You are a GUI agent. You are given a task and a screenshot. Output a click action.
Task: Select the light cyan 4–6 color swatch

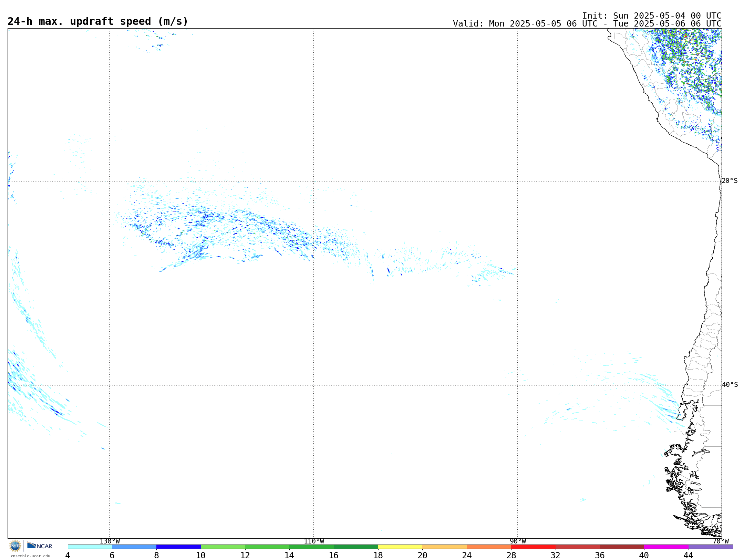coord(90,547)
